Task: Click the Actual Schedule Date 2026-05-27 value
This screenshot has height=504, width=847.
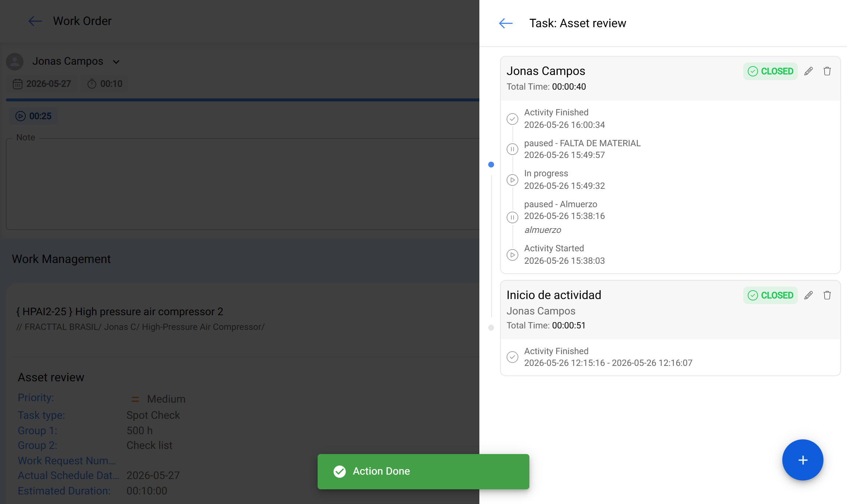Action: pyautogui.click(x=153, y=475)
